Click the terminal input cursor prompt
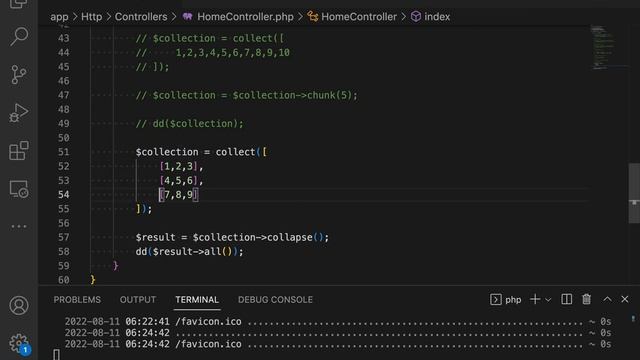The height and width of the screenshot is (360, 640). pyautogui.click(x=56, y=354)
